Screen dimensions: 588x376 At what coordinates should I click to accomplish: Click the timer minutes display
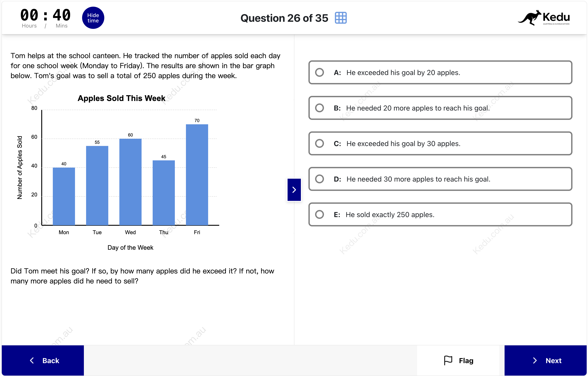61,15
